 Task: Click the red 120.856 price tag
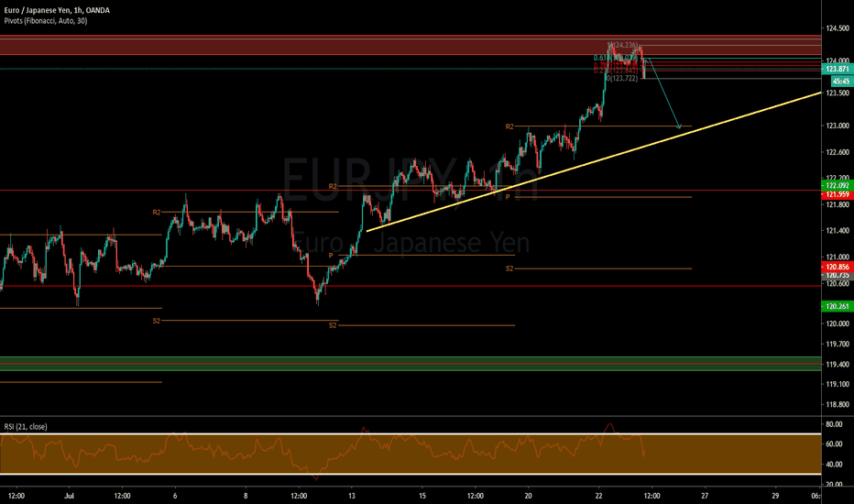coord(838,267)
